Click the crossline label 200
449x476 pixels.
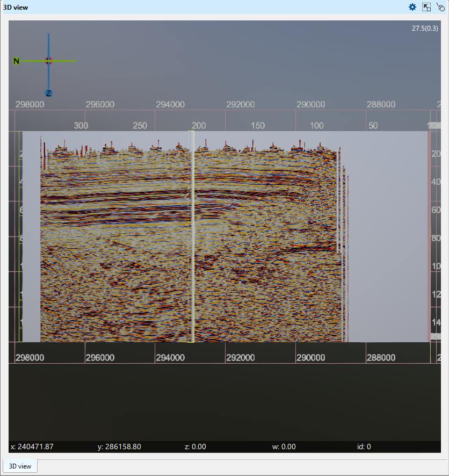(198, 125)
